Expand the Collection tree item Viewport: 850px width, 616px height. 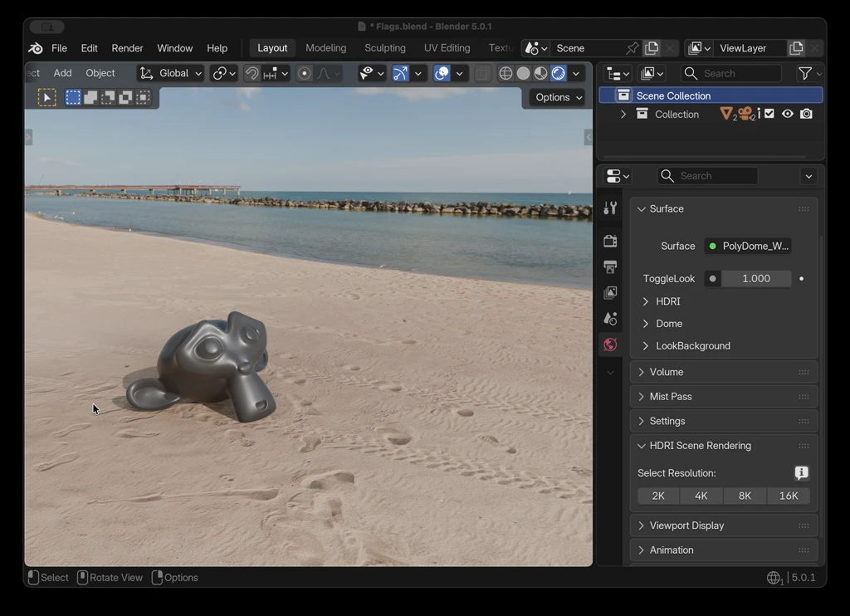coord(623,115)
